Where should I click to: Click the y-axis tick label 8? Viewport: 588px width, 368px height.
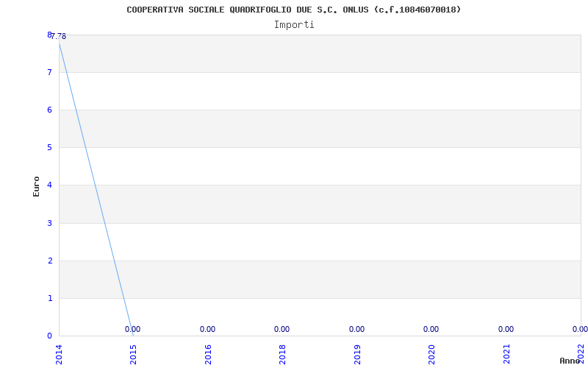coord(49,35)
